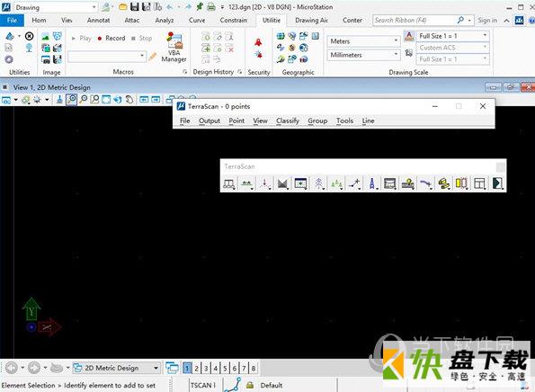Image resolution: width=535 pixels, height=392 pixels.
Task: Click the Pan View hand icon
Action: tap(129, 99)
